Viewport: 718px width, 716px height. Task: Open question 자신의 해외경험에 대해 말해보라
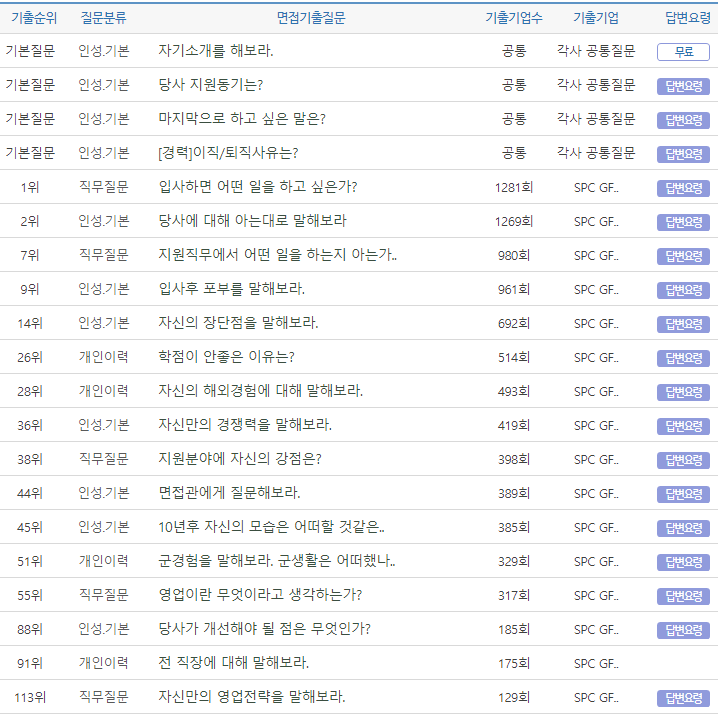[x=260, y=391]
